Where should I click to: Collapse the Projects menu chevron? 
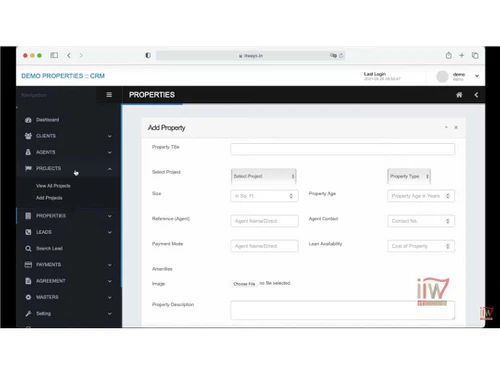click(x=110, y=169)
